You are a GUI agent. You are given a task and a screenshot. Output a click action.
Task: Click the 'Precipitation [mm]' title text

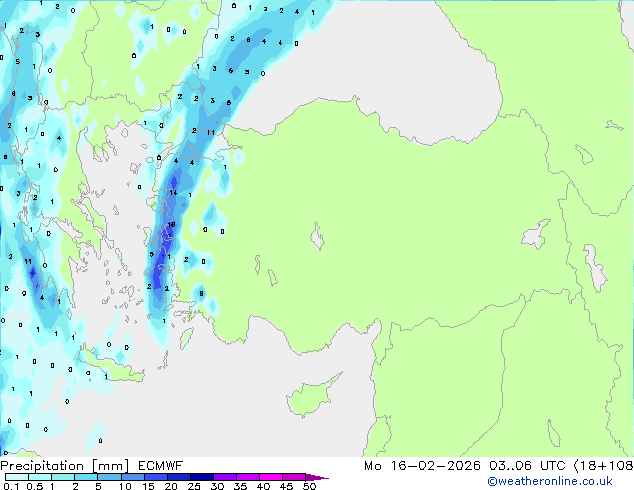tap(64, 466)
